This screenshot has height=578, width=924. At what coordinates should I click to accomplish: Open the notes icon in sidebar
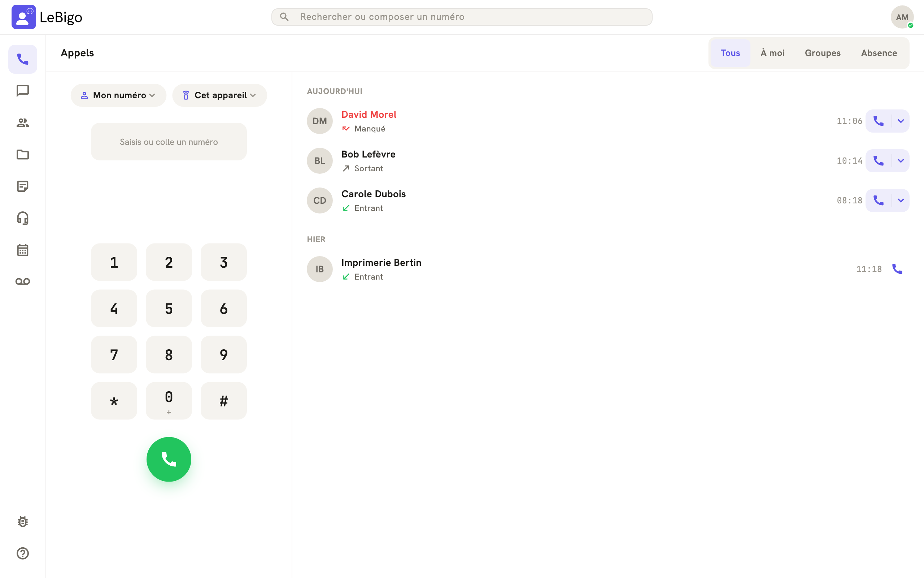click(22, 186)
